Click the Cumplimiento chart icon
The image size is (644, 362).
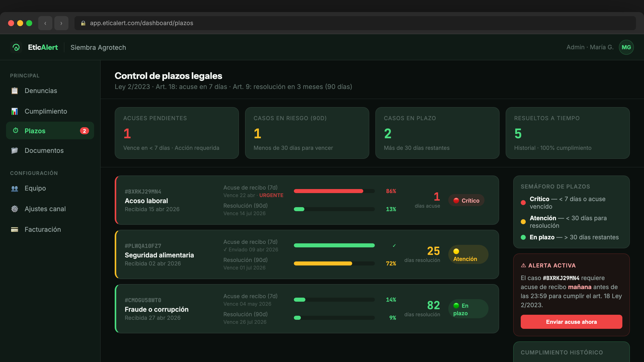click(15, 111)
